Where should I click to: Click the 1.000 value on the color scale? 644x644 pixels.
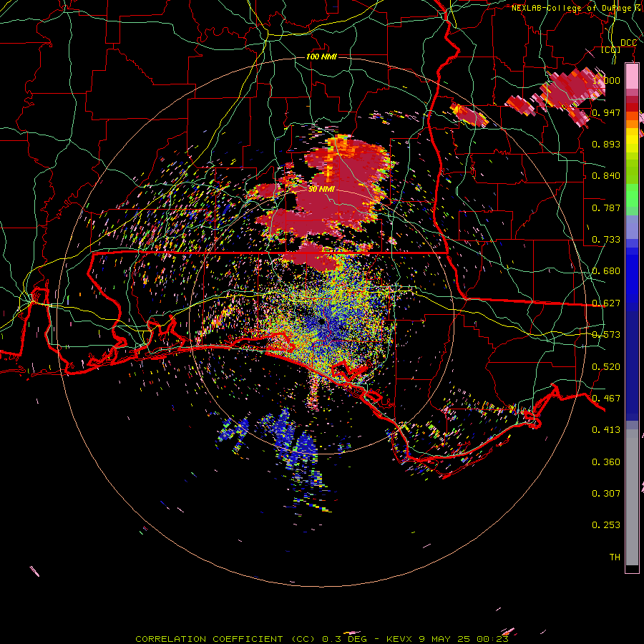coord(608,80)
